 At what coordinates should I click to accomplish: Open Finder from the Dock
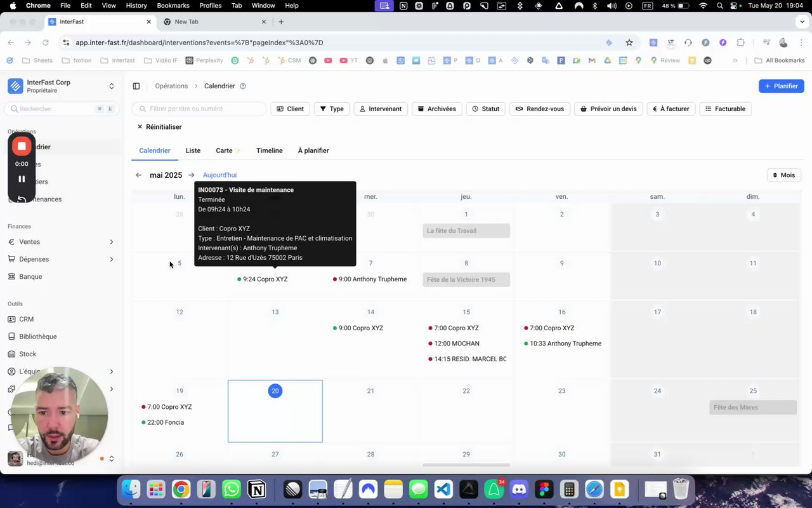pyautogui.click(x=131, y=490)
